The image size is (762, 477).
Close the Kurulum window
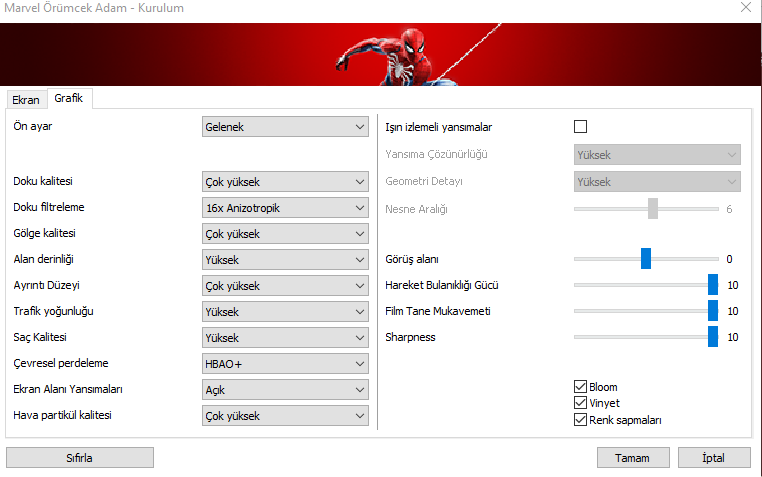[746, 7]
